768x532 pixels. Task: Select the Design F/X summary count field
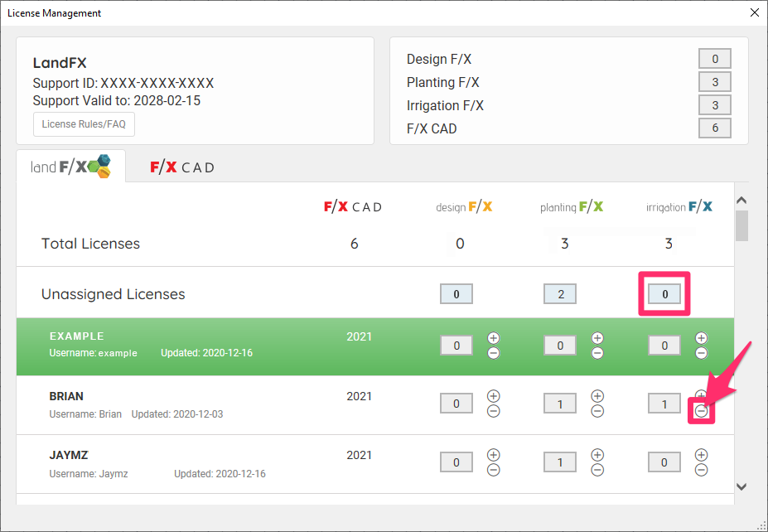[x=715, y=59]
